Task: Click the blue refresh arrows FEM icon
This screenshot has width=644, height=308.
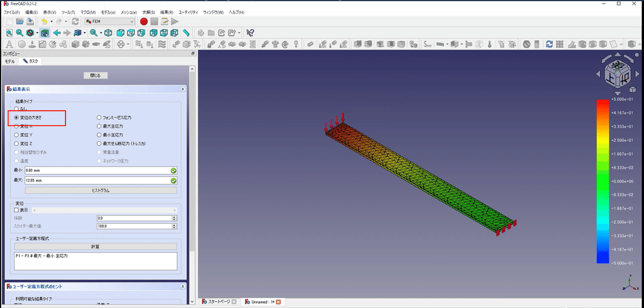Action: tap(550, 44)
